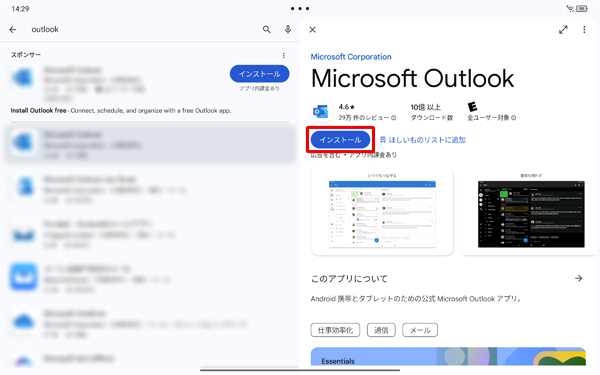Tap the magnifier search icon

coord(267,29)
